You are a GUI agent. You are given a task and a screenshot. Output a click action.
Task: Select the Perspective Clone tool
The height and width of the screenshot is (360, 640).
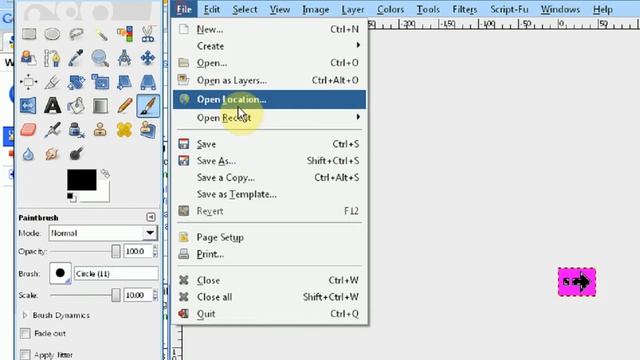[x=148, y=130]
